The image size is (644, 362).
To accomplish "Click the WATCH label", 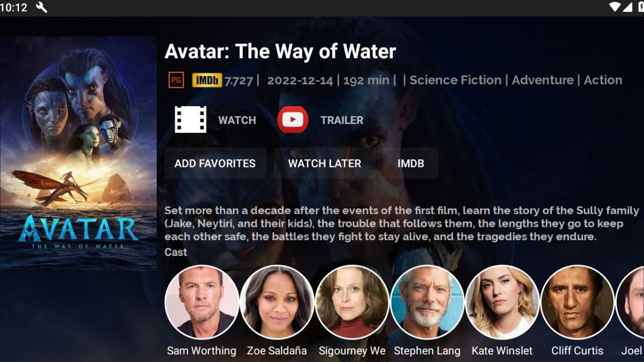I will point(237,120).
